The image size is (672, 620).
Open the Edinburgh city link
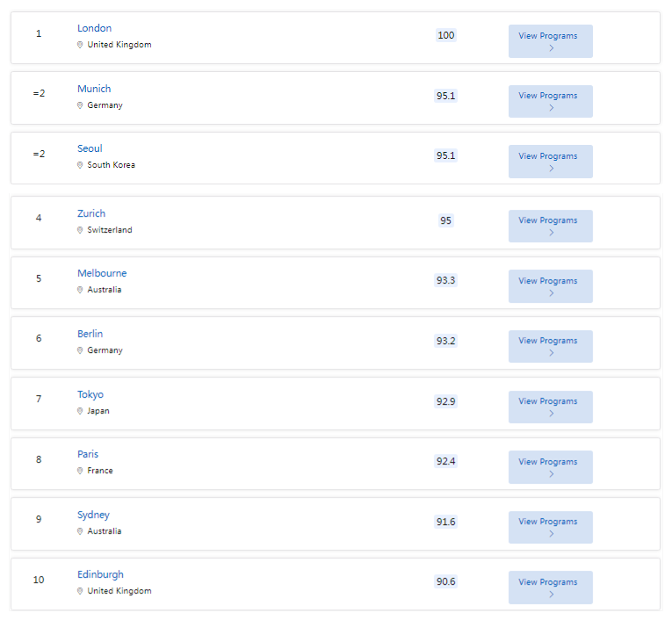pyautogui.click(x=100, y=575)
